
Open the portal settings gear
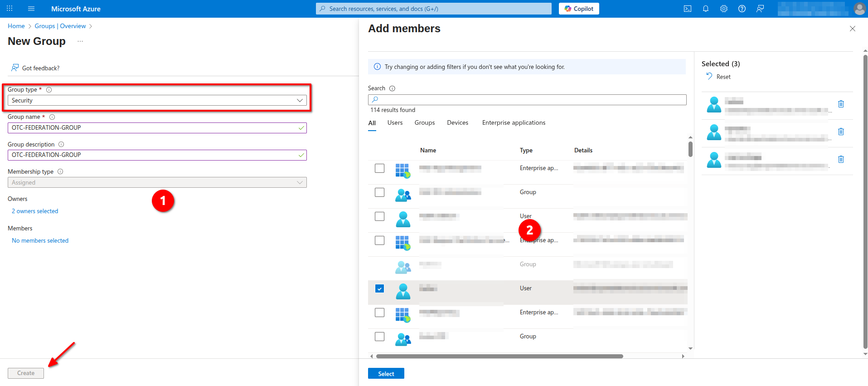point(723,9)
